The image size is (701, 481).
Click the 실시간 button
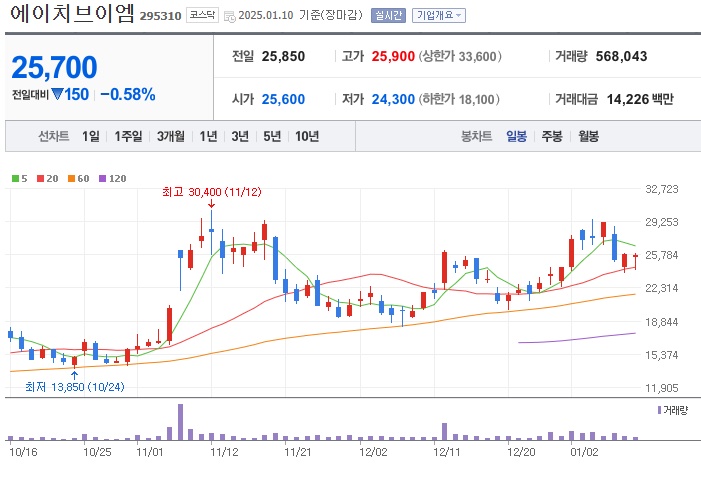click(x=388, y=15)
